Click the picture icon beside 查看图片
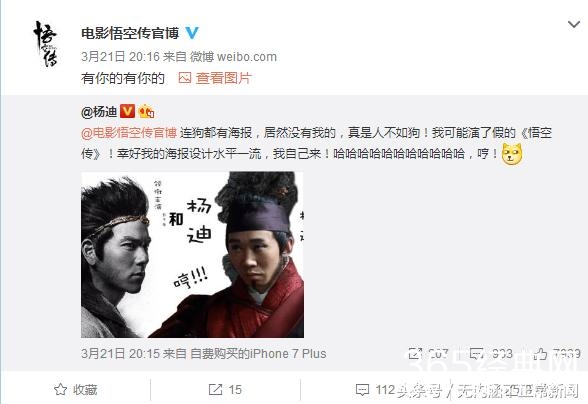The height and width of the screenshot is (404, 588). pos(184,78)
